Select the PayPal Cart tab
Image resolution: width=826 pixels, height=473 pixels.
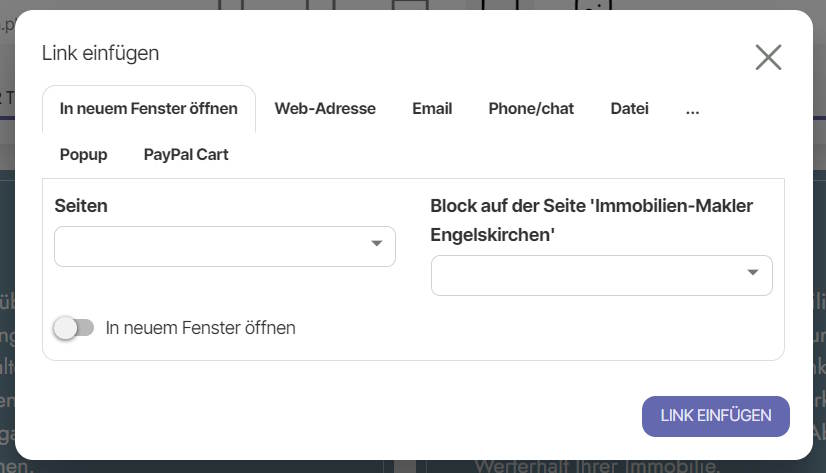186,155
